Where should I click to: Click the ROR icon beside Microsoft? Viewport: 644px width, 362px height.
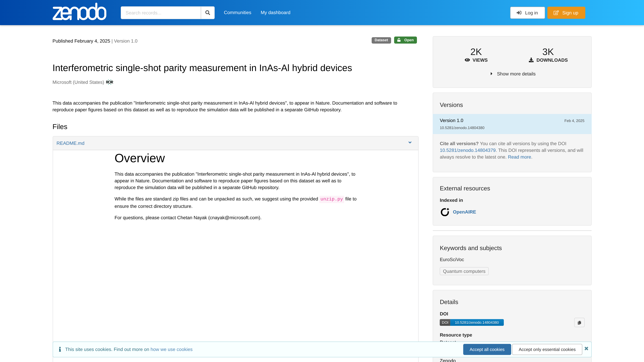pyautogui.click(x=110, y=82)
